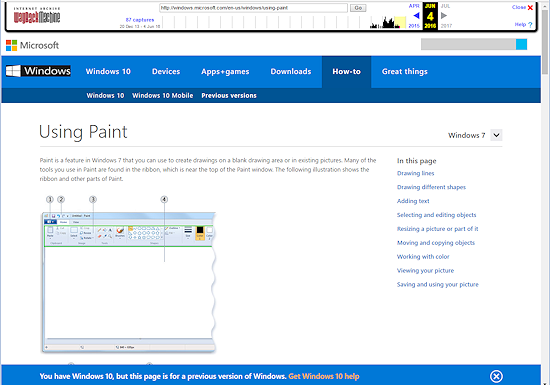Jump to Working with color section
Viewport: 550px width, 385px height.
tap(423, 257)
